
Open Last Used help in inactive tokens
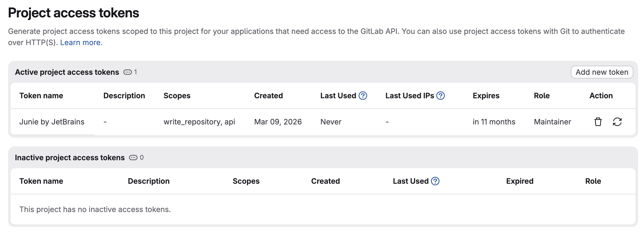435,181
